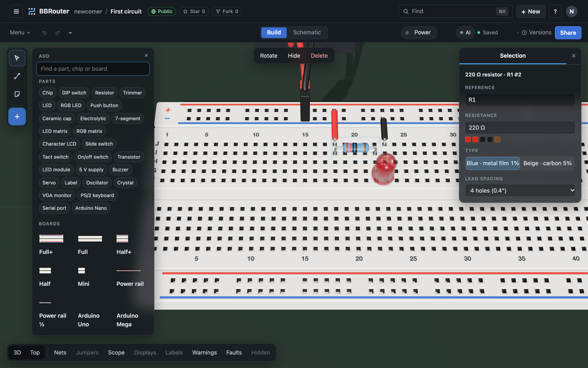
Task: Switch to Top view
Action: click(35, 352)
